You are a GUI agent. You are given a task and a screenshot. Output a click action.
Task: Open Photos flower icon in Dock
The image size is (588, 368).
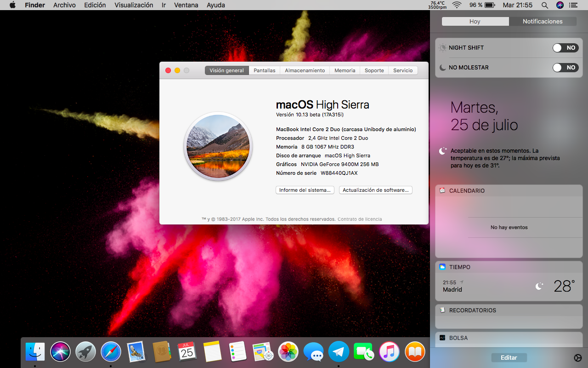click(288, 352)
